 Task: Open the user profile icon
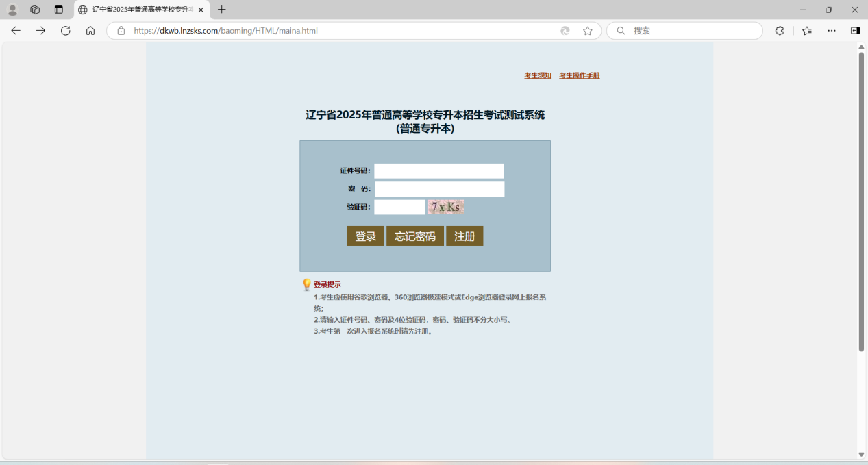pos(12,10)
